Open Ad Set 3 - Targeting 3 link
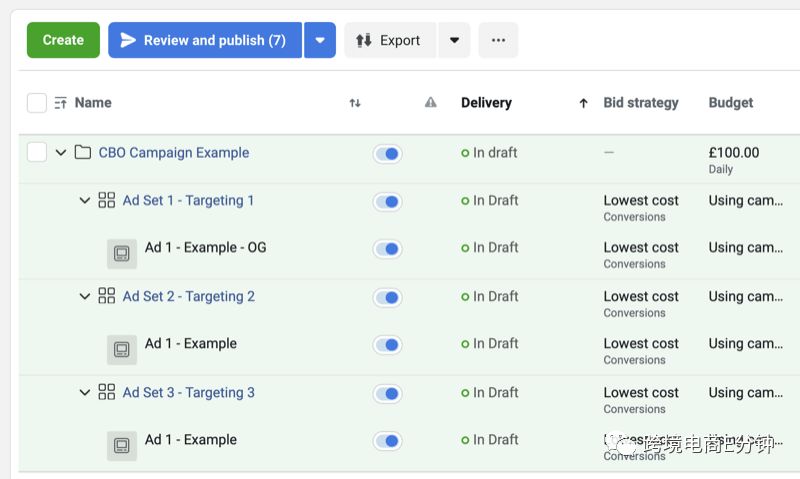 (189, 392)
